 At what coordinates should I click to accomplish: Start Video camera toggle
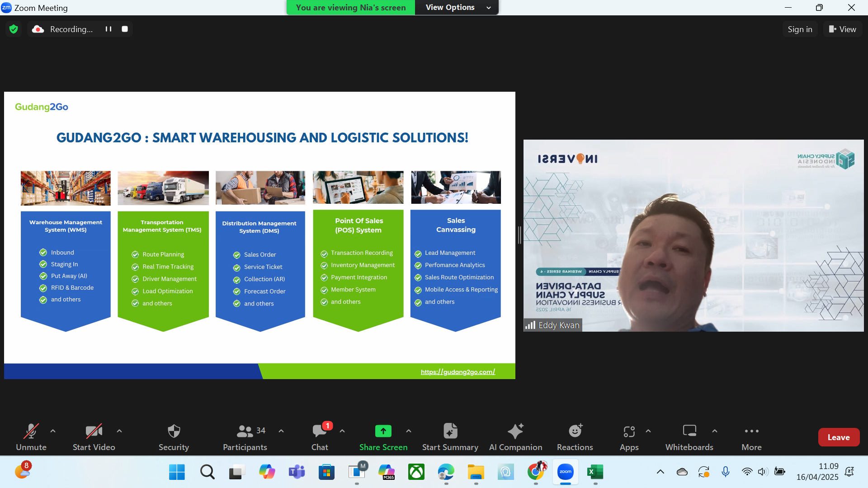tap(94, 437)
